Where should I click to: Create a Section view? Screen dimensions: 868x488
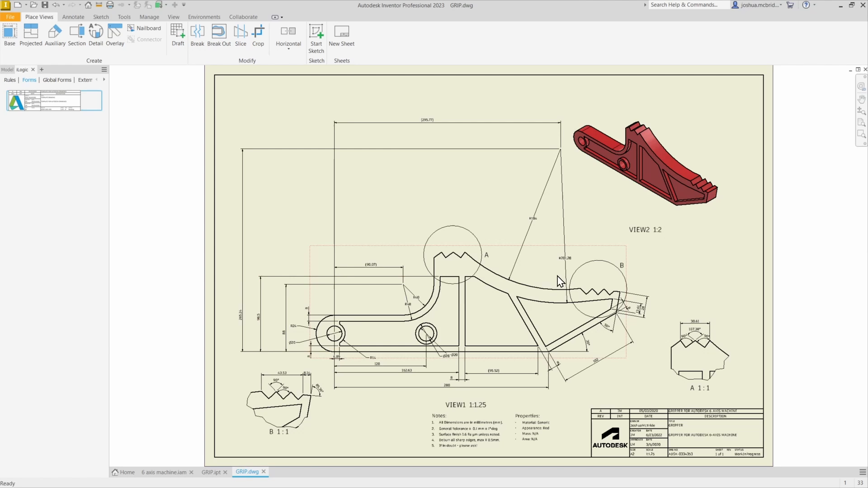tap(76, 34)
